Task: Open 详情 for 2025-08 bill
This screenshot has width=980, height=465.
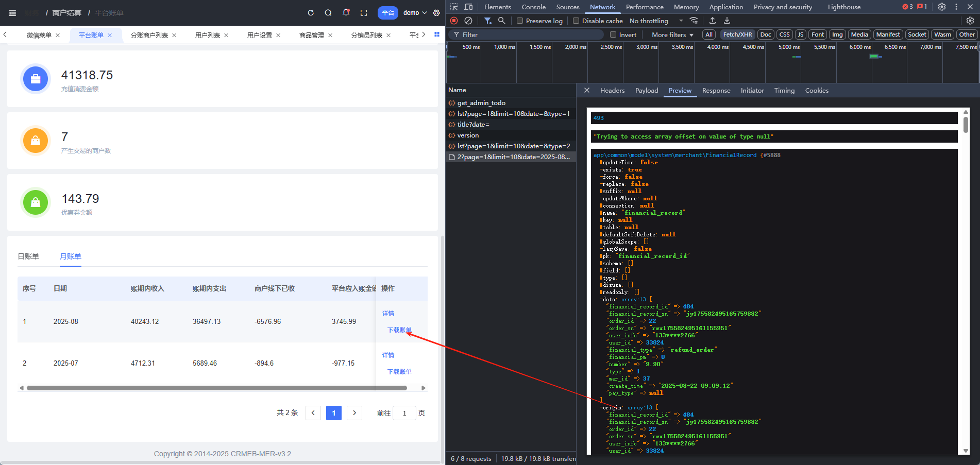Action: click(x=388, y=313)
